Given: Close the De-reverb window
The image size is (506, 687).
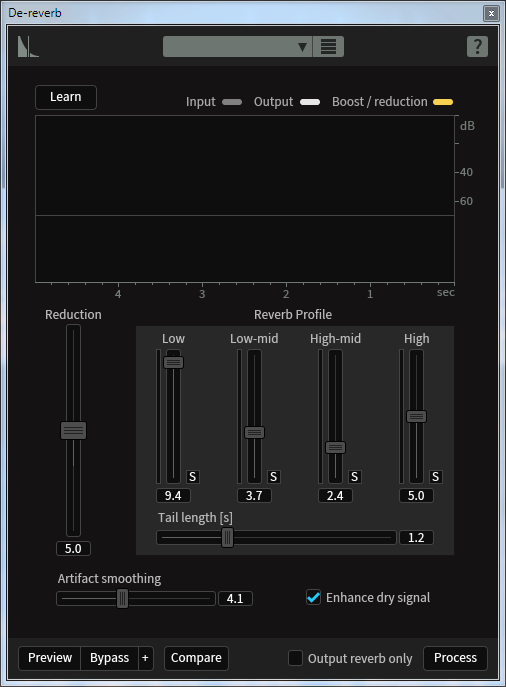Looking at the screenshot, I should (491, 13).
